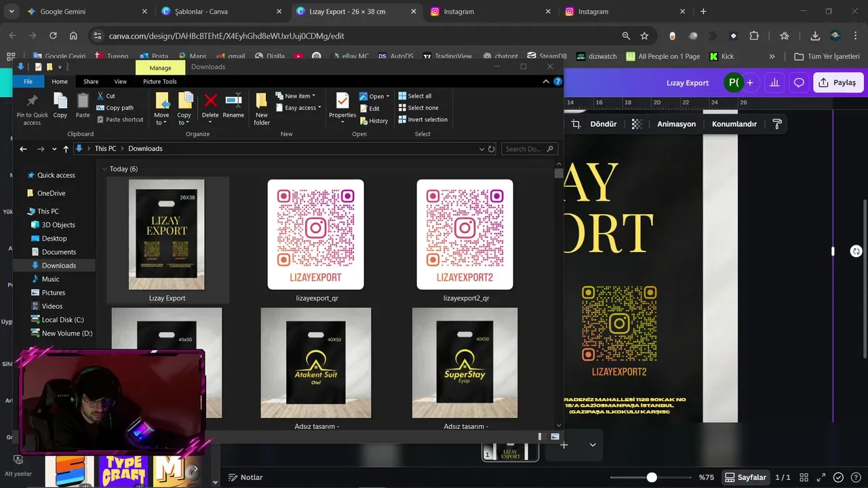The width and height of the screenshot is (868, 488).
Task: Select Local Disk (C:) in navigation pane
Action: [62, 320]
